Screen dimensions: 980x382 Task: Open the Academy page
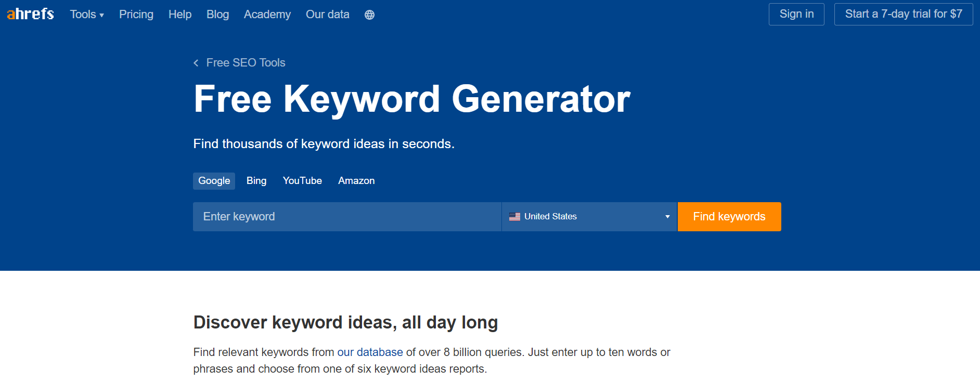(267, 15)
